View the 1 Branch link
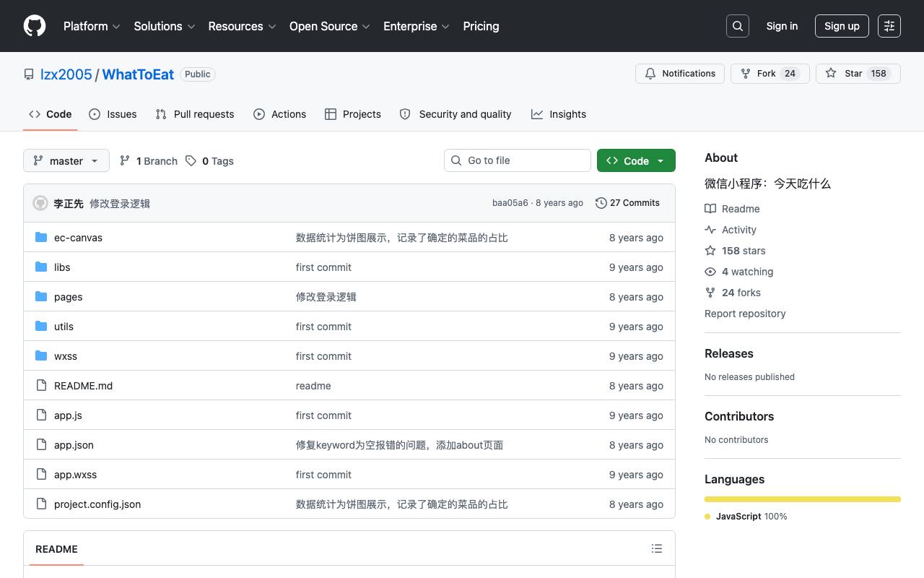This screenshot has height=578, width=924. click(x=149, y=161)
